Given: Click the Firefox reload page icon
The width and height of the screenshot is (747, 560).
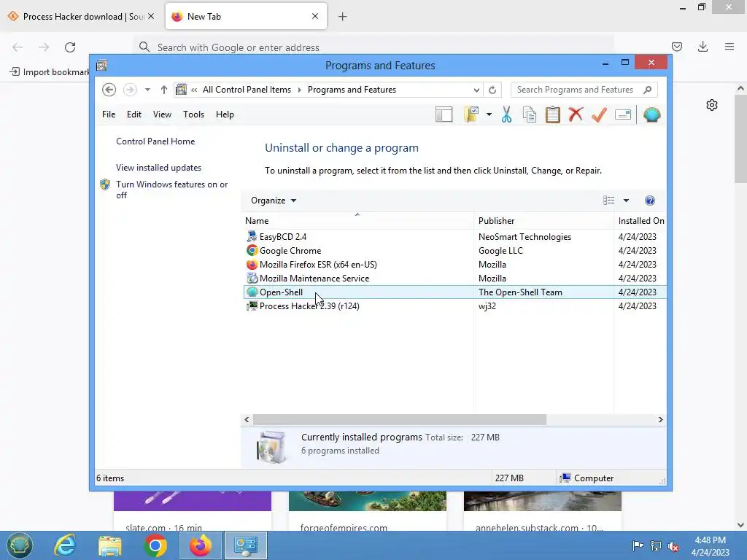Looking at the screenshot, I should click(70, 47).
